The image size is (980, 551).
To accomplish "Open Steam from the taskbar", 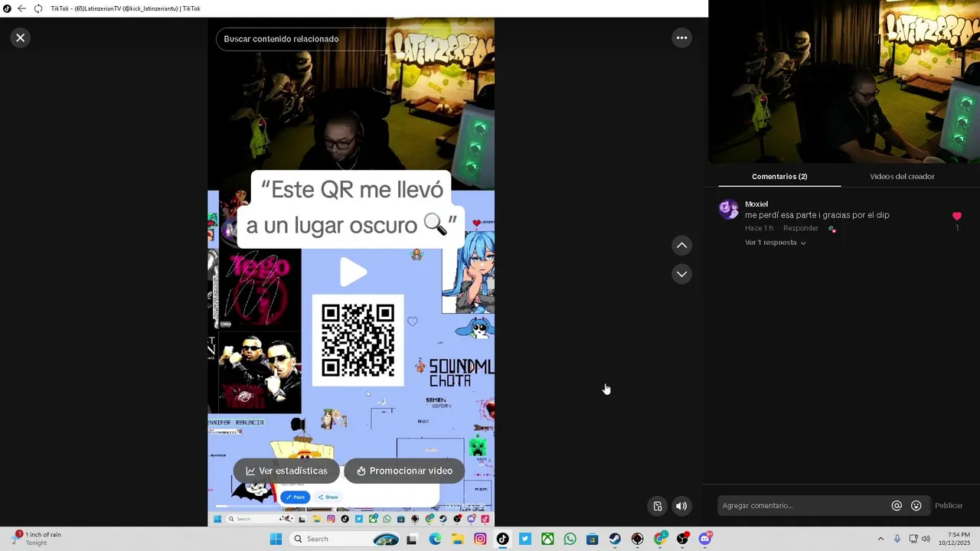I will tap(615, 539).
